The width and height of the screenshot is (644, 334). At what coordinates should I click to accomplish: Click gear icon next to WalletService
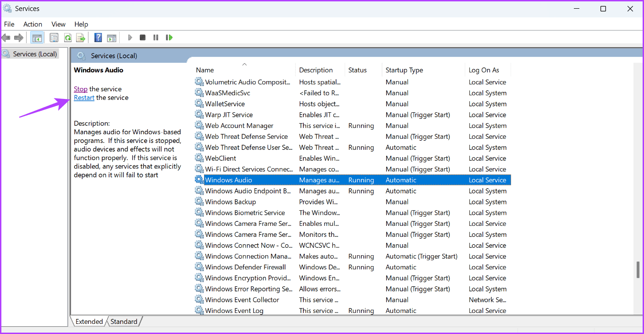(199, 104)
